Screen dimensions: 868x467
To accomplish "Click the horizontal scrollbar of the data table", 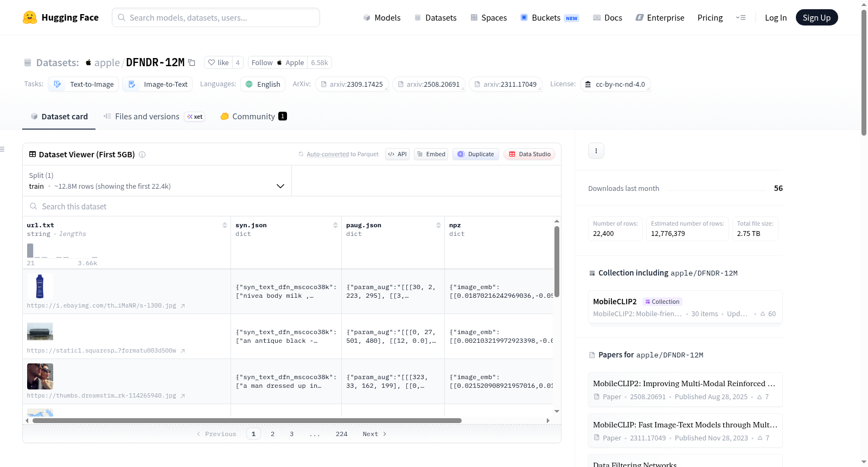I will pos(247,420).
